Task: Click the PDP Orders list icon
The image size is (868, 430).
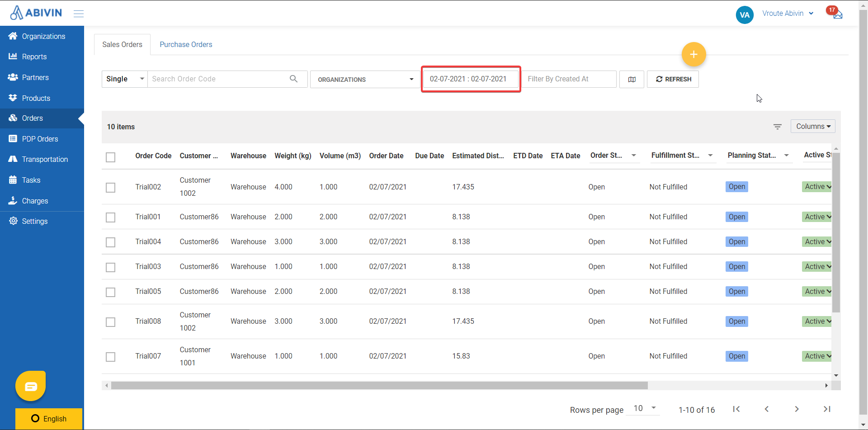Action: [13, 139]
